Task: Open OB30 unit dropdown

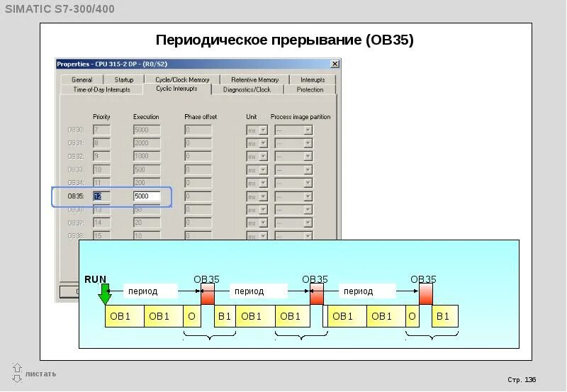Action: click(x=263, y=130)
